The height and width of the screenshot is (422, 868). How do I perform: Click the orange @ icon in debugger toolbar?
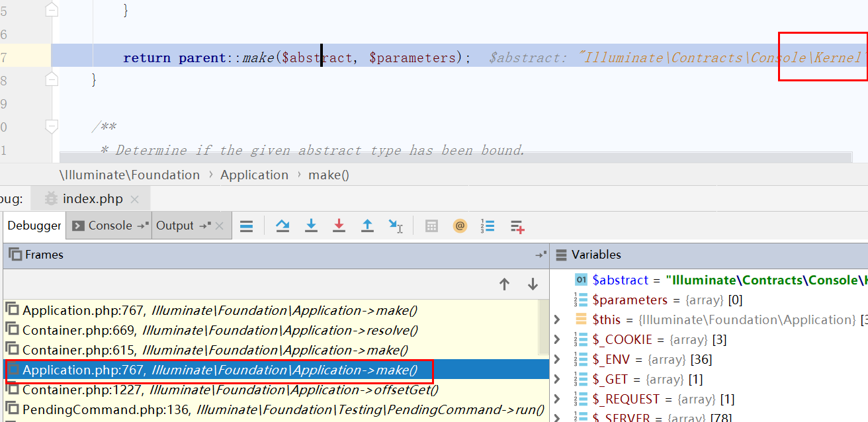point(460,226)
